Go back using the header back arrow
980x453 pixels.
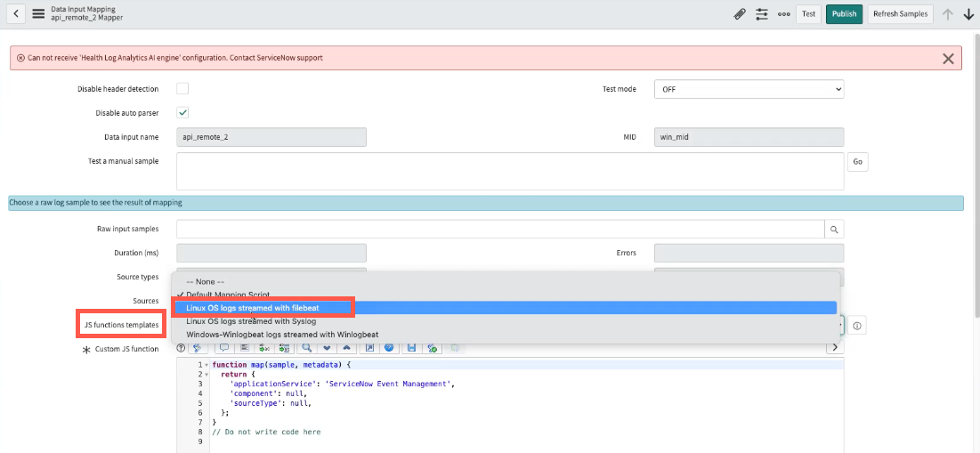coord(16,13)
